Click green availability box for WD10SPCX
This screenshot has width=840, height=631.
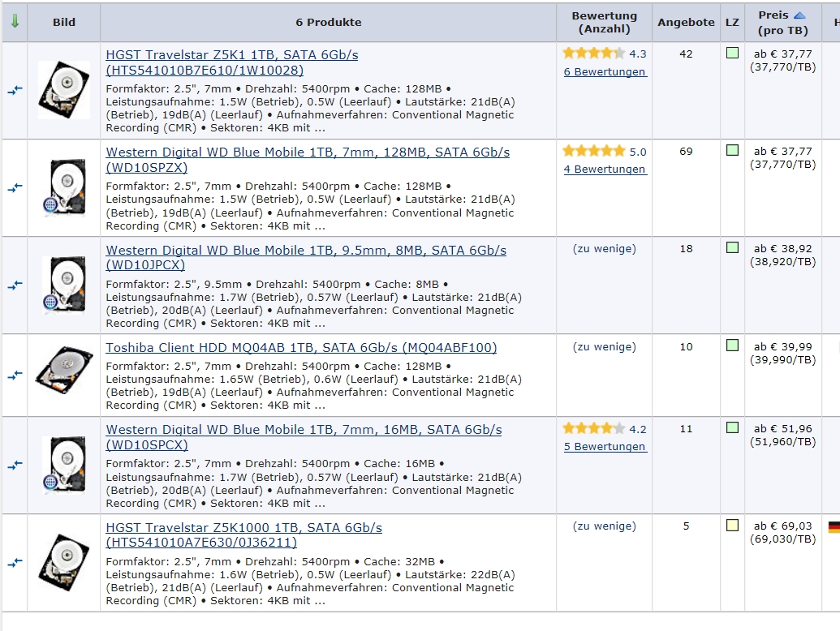(x=732, y=427)
